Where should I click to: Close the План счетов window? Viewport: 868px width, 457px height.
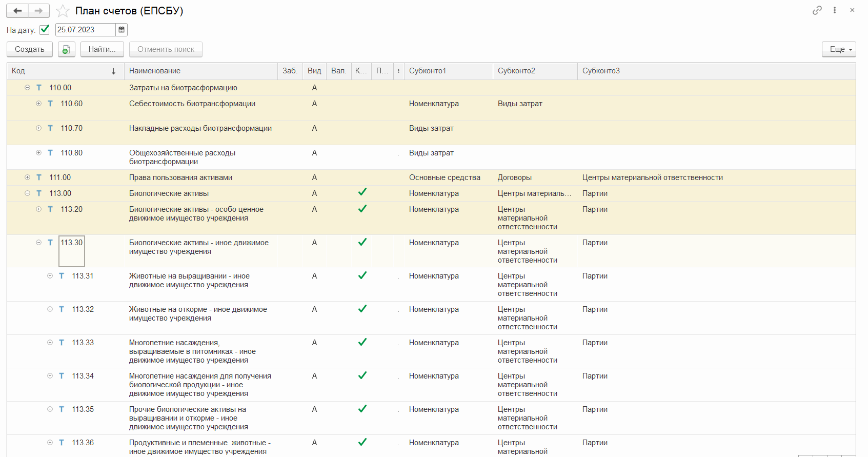click(x=852, y=10)
